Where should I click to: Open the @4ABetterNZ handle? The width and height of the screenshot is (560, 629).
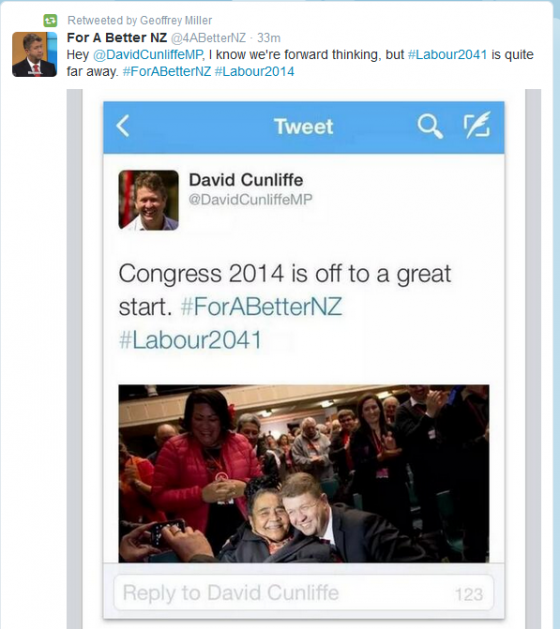coord(209,38)
